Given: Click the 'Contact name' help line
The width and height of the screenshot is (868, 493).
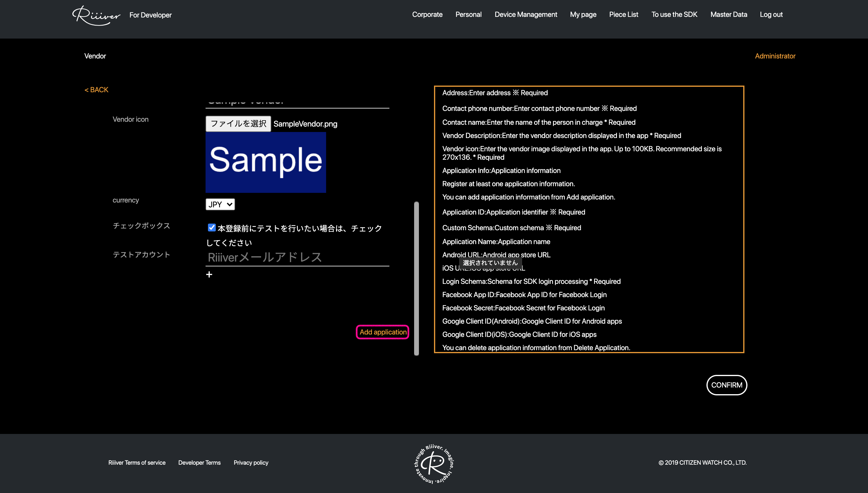Looking at the screenshot, I should pyautogui.click(x=539, y=122).
